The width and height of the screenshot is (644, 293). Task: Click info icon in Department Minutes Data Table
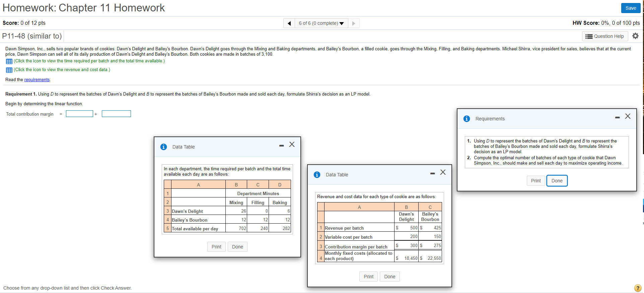click(163, 147)
